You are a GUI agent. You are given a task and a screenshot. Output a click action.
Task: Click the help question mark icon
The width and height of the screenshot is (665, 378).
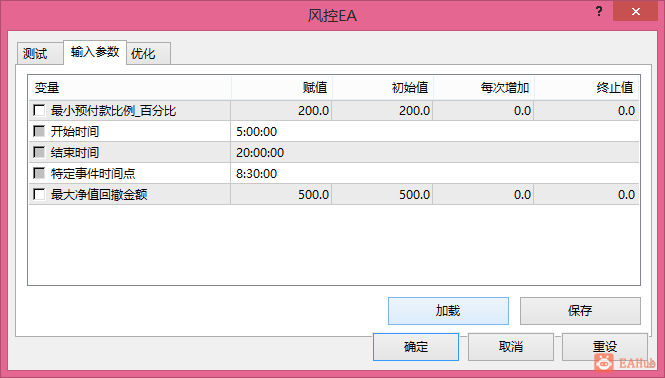pos(599,11)
